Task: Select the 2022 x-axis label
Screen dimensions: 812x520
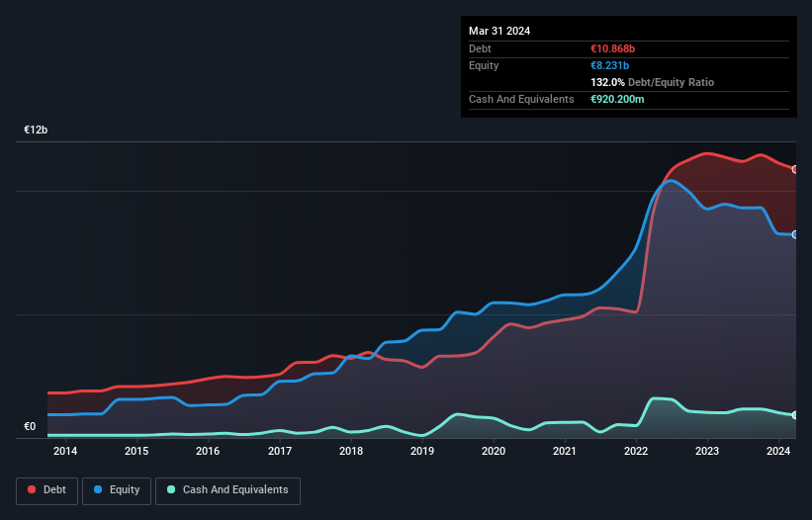Action: pos(636,451)
